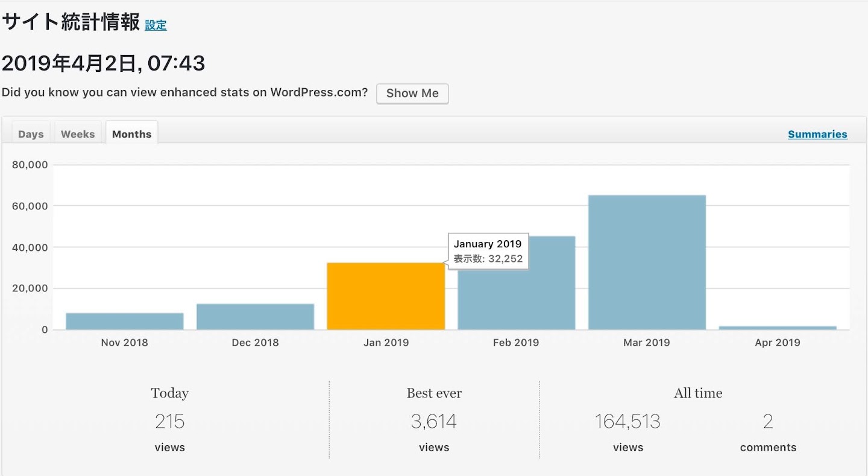
Task: Click the 表示数: 32,252 tooltip value
Action: tap(488, 259)
